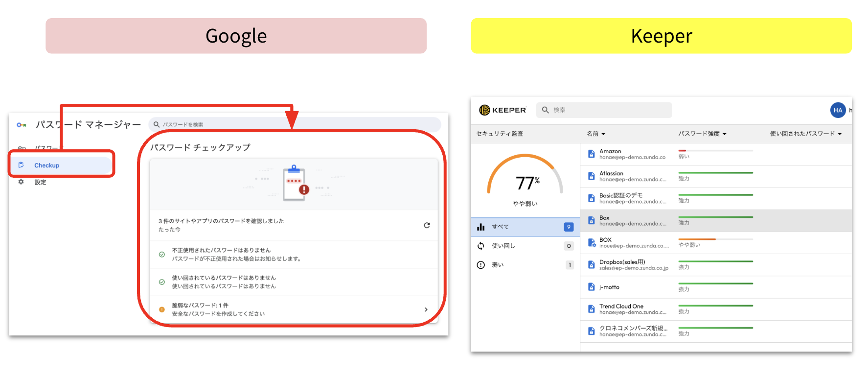The width and height of the screenshot is (868, 376).
Task: Click the Amazon password strength bar
Action: pyautogui.click(x=715, y=151)
